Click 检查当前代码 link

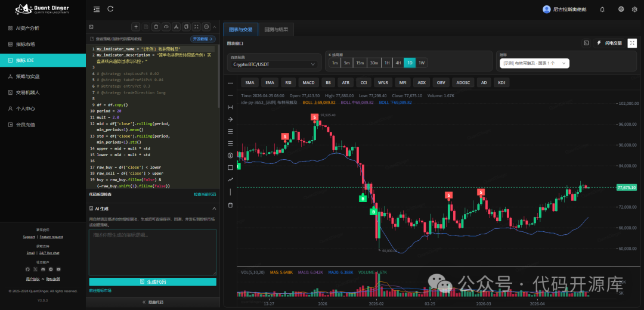(x=205, y=194)
